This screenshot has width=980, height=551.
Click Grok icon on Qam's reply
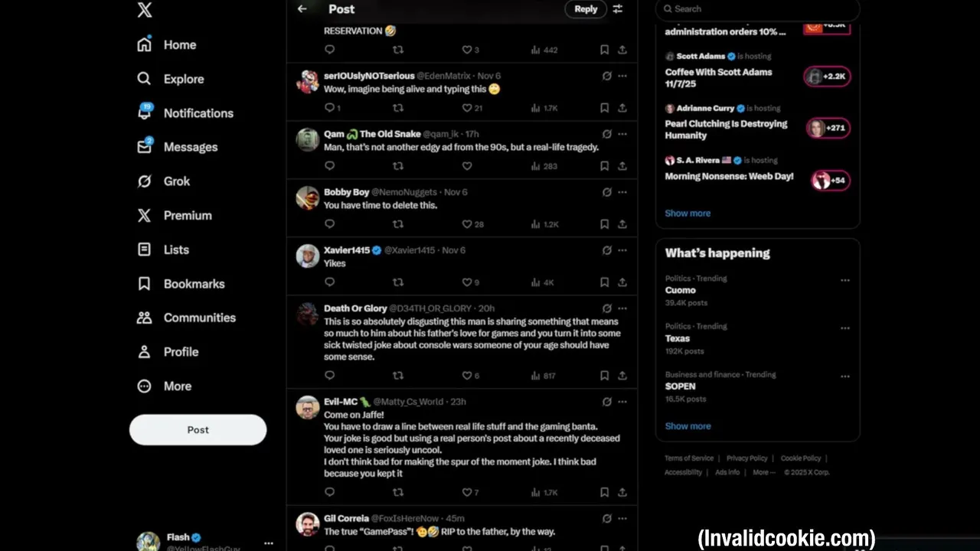(x=606, y=134)
